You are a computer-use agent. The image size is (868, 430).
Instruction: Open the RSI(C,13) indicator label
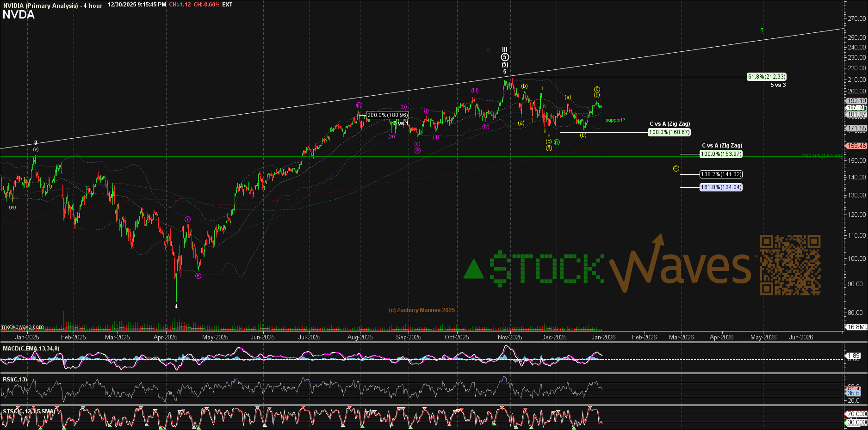click(15, 380)
